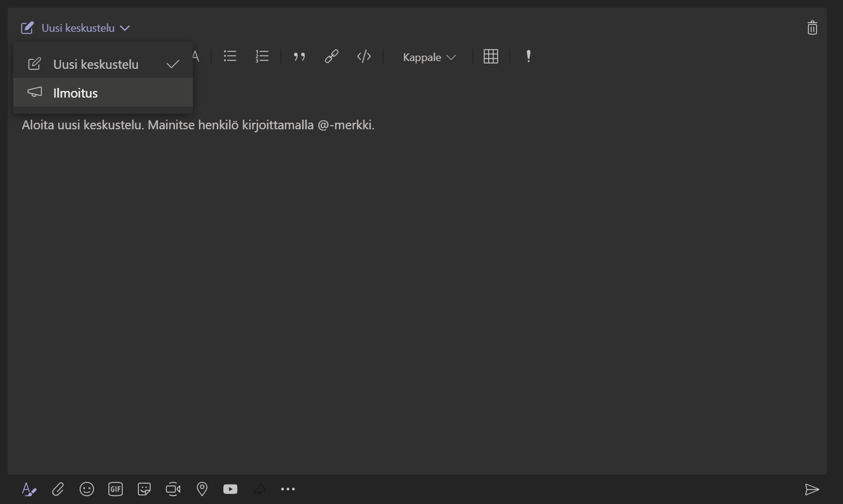Insert a code snippet
Image resolution: width=843 pixels, height=504 pixels.
pyautogui.click(x=364, y=56)
